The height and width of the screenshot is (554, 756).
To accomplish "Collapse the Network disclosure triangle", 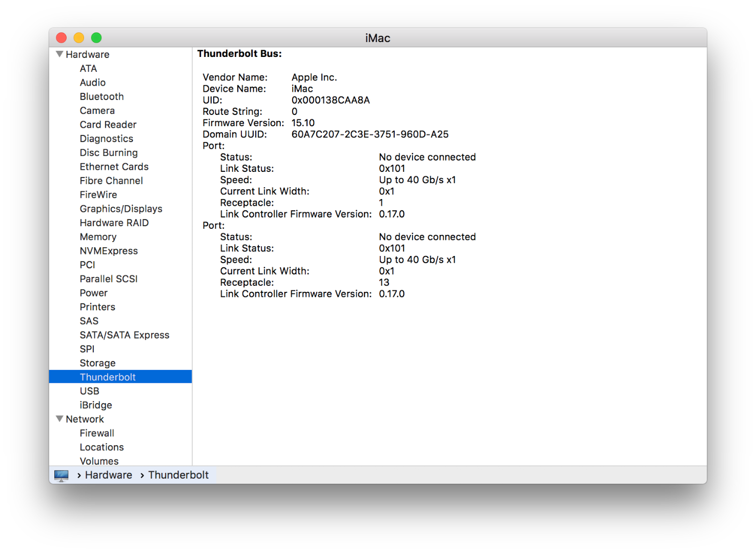I will [x=59, y=419].
